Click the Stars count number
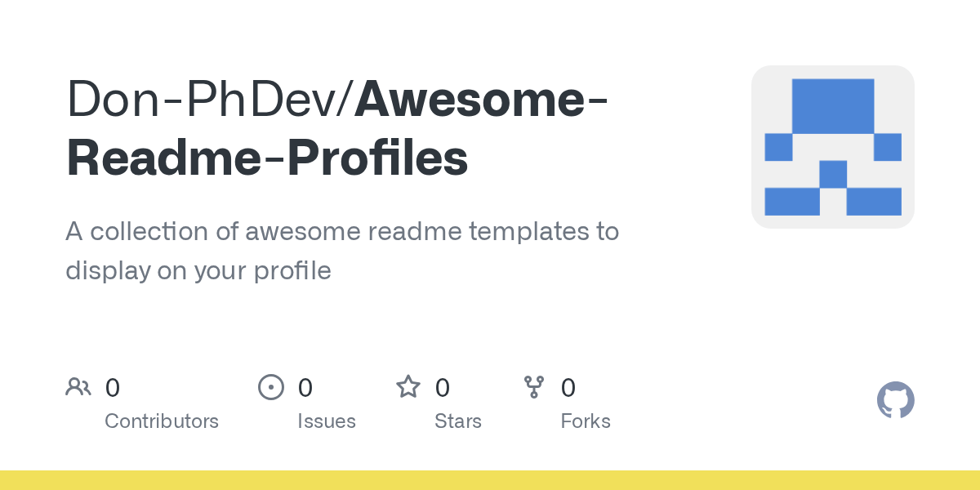Viewport: 980px width, 490px height. [442, 387]
